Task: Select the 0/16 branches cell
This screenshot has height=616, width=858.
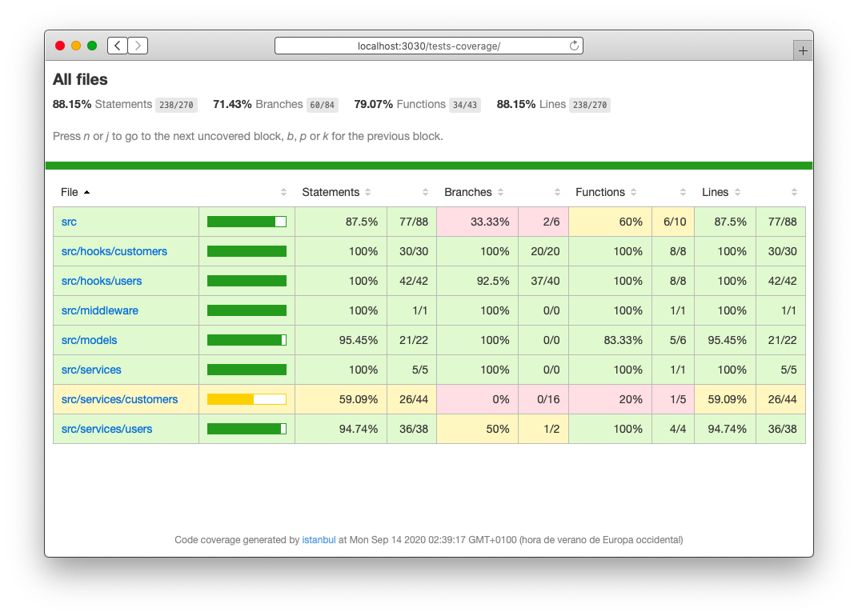Action: 543,399
